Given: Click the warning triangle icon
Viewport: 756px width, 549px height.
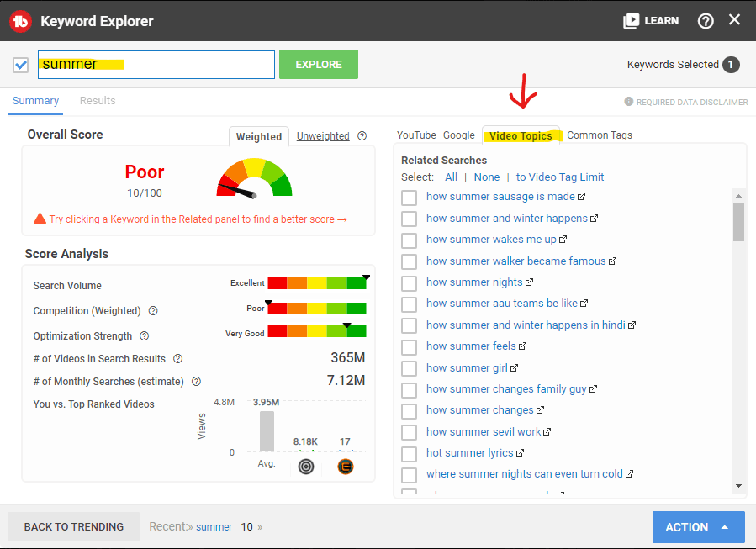Looking at the screenshot, I should (40, 219).
